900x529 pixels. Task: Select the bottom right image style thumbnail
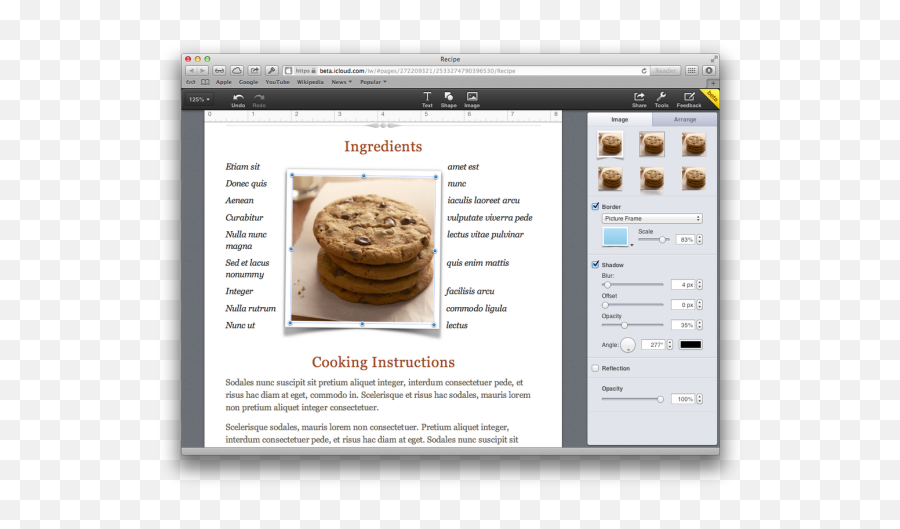694,178
